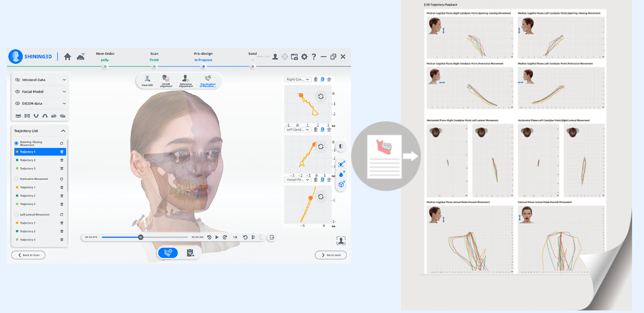
Task: Toggle visibility of Intraoral data
Action: pos(17,80)
